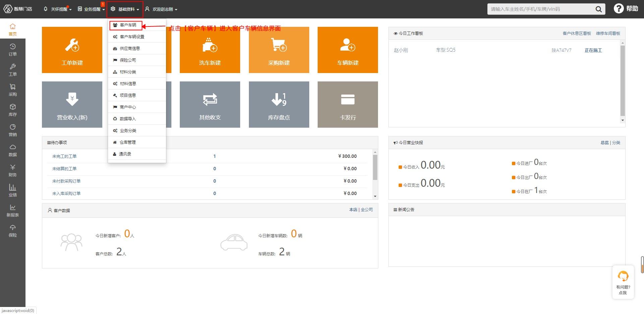644x314 pixels.
Task: Click the 智慧门店 logo
Action: 18,9
